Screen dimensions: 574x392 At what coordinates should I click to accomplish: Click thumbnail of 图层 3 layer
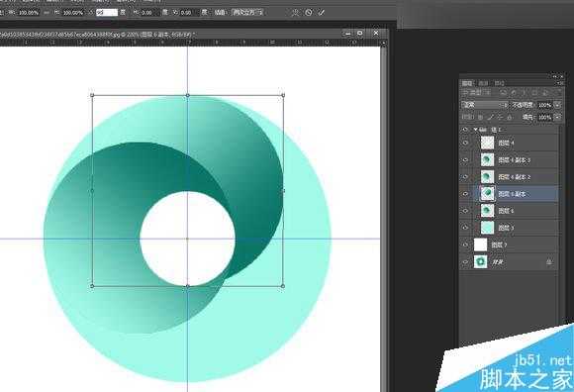pos(487,228)
